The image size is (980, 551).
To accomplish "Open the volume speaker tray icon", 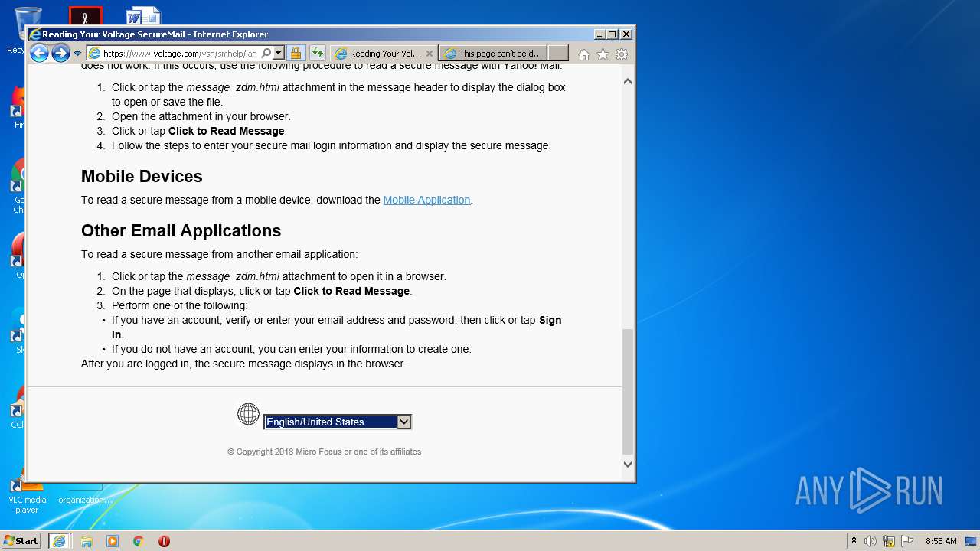I will tap(871, 541).
